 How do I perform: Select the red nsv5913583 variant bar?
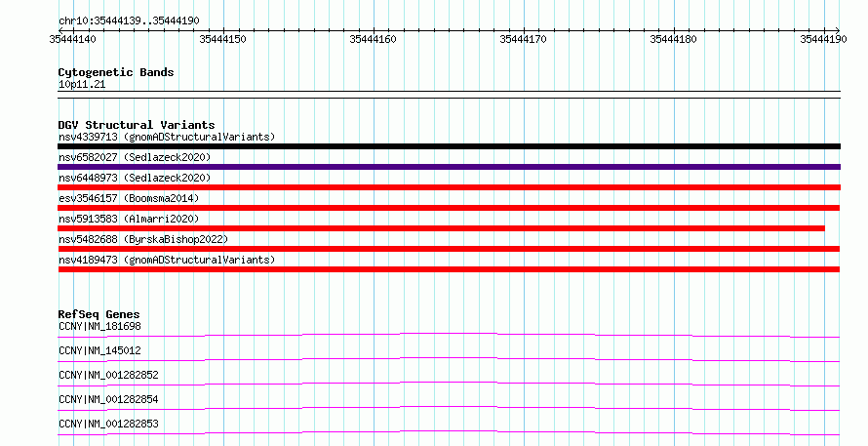point(441,228)
